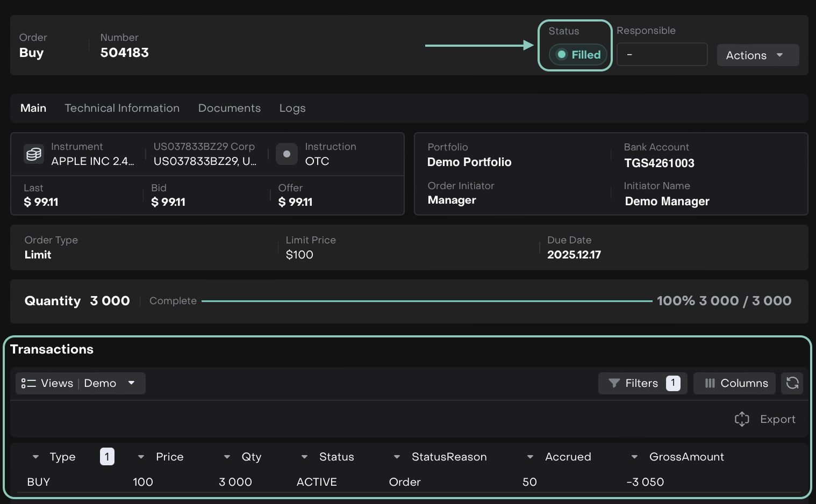816x504 pixels.
Task: Click the Responsible input field
Action: pyautogui.click(x=662, y=55)
